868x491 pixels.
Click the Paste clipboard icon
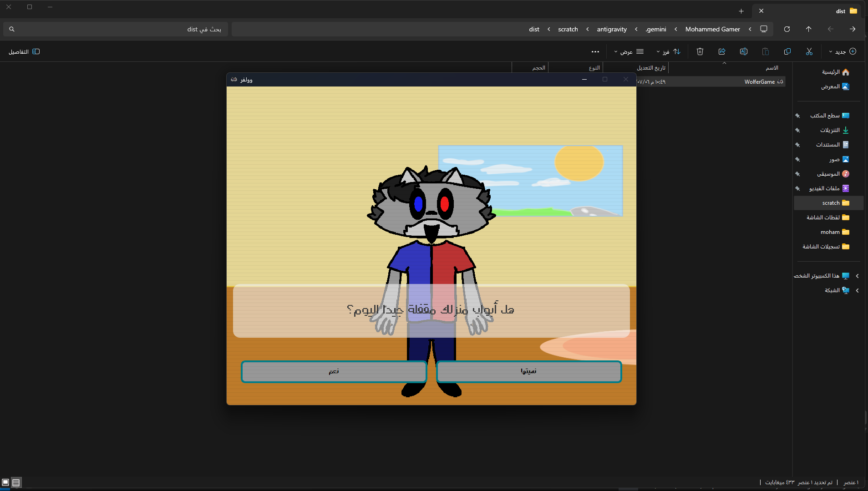point(766,51)
